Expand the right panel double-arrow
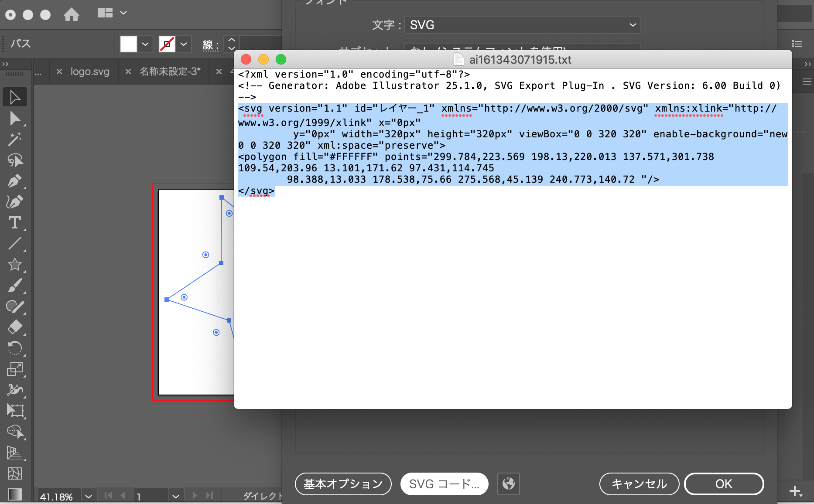The image size is (814, 504). (x=808, y=64)
